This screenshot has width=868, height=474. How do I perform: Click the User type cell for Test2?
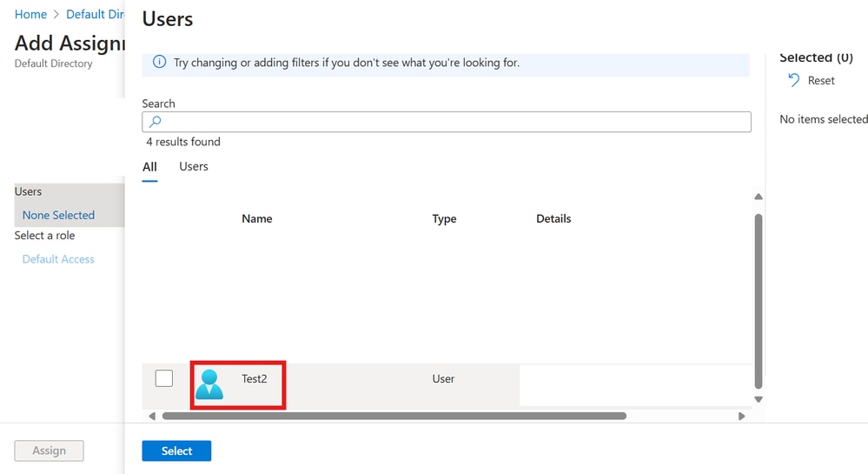point(443,378)
